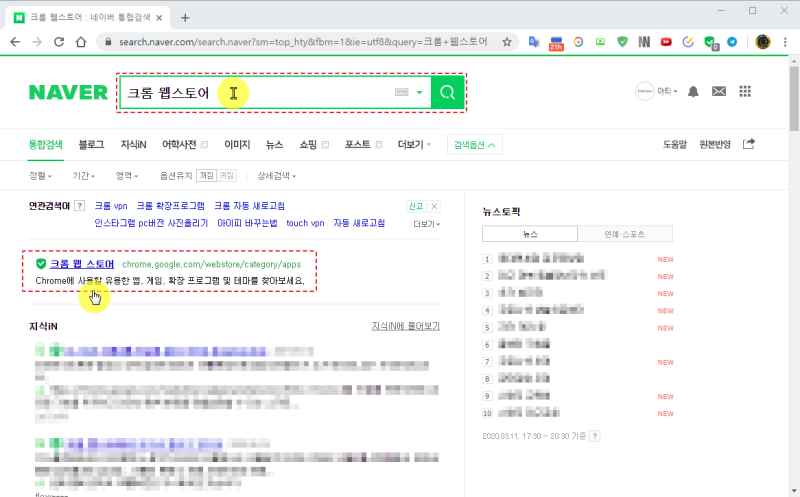
Task: Switch to the 뉴스 search tab
Action: [274, 144]
